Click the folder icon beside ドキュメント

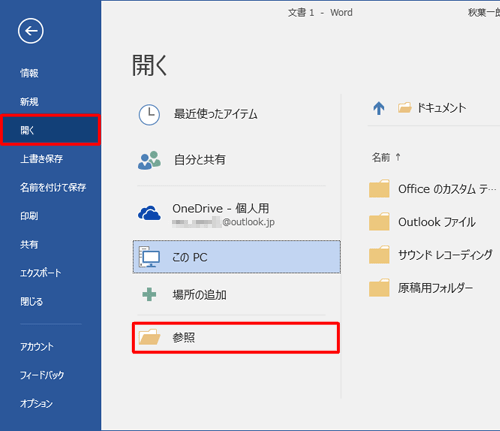405,108
